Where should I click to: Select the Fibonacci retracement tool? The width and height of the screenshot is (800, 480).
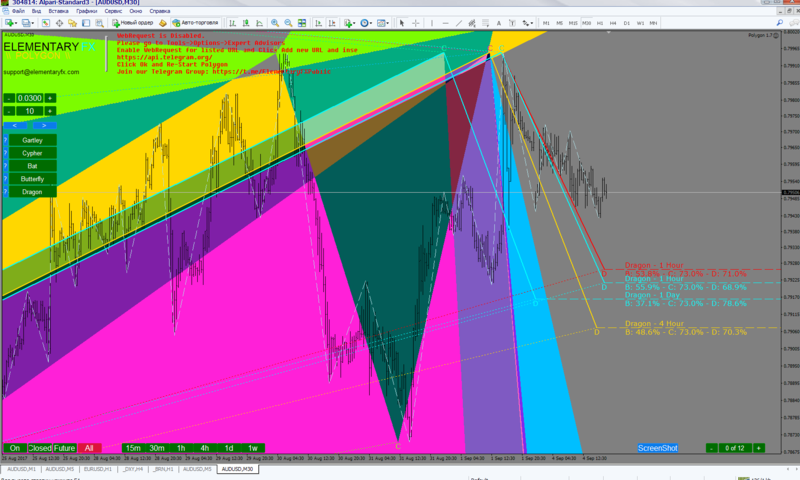click(485, 23)
